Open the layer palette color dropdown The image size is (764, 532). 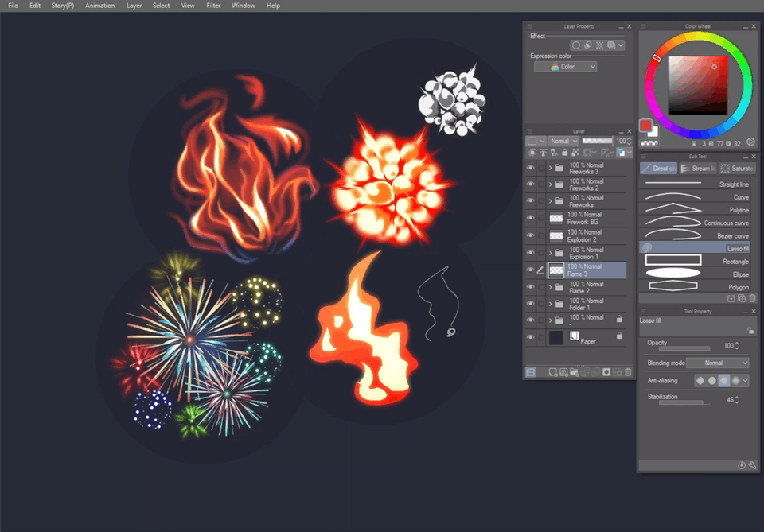625,153
